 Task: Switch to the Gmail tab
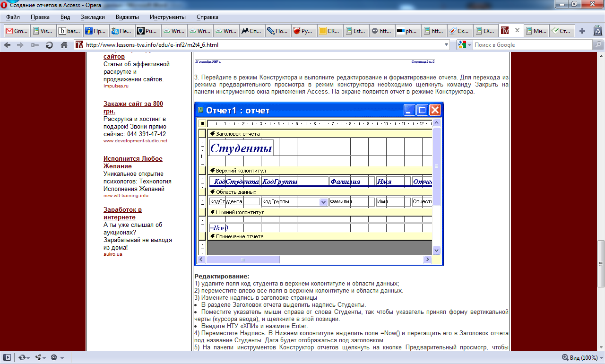pos(16,31)
